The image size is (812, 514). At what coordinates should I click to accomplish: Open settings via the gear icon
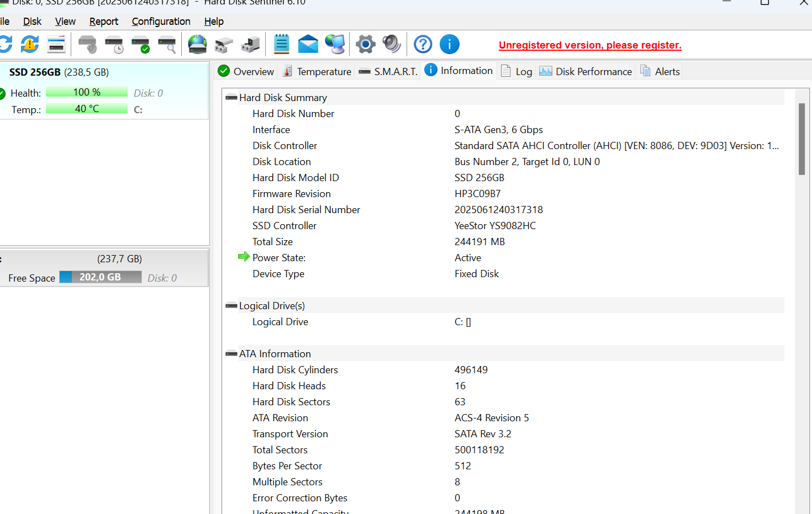[365, 45]
